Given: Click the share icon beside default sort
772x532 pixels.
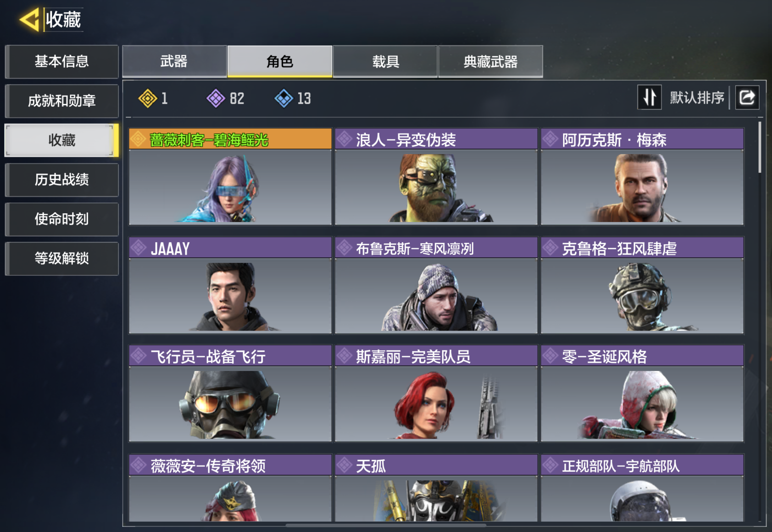Looking at the screenshot, I should (747, 98).
